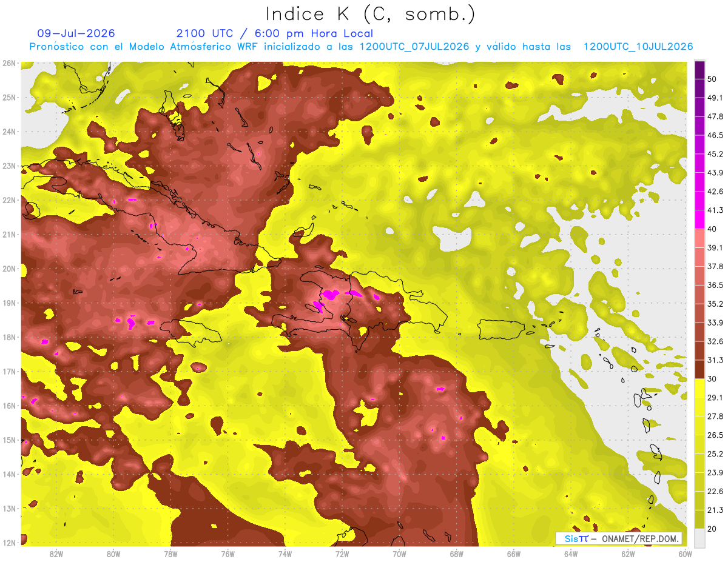The image size is (728, 562).
Task: Click the colorbar label "27.8"
Action: 715,416
